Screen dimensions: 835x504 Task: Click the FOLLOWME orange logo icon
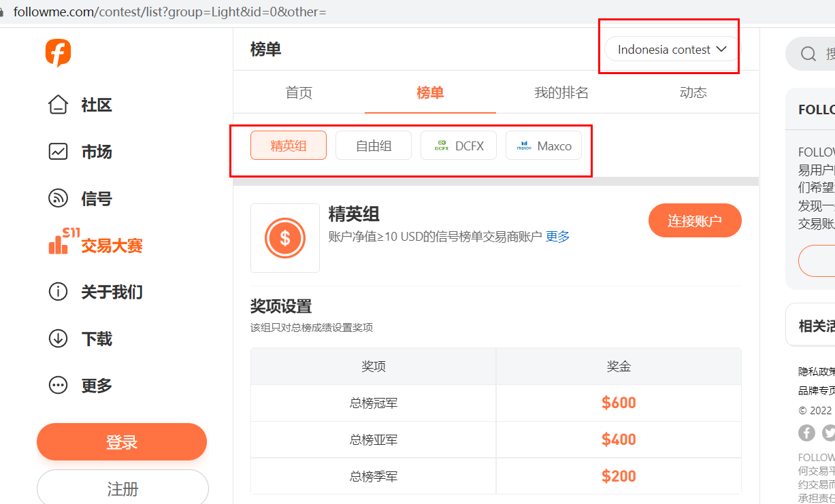click(58, 52)
